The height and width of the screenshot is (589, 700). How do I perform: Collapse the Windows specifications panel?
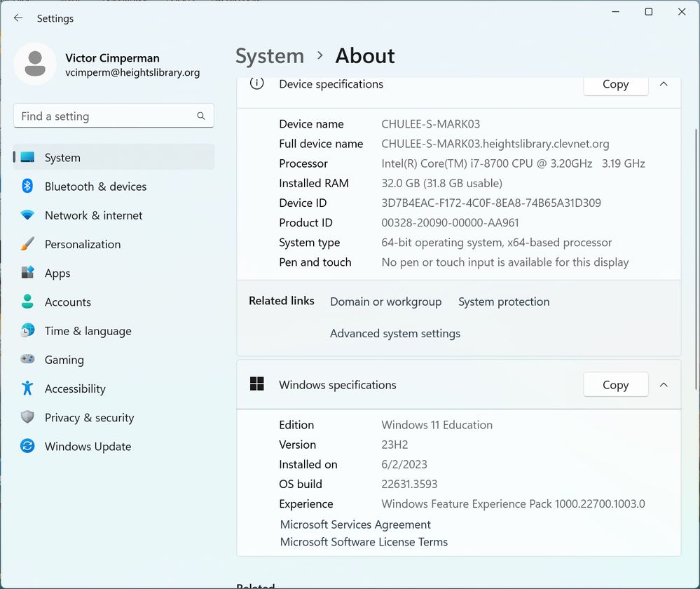[x=663, y=384]
